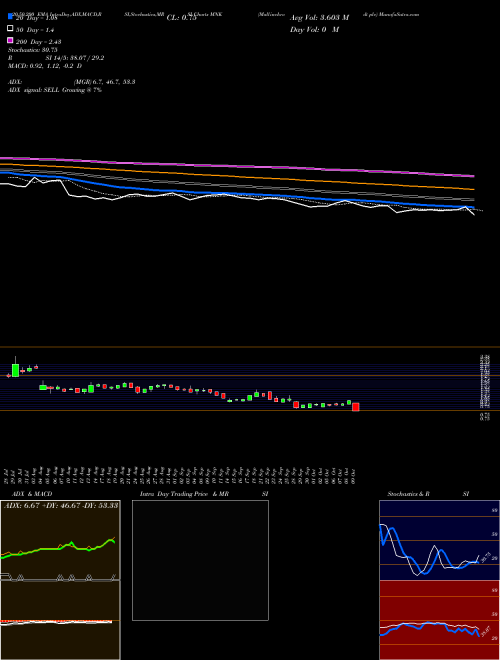Click the 'Intra Day Trading Price & MR' title
Image resolution: width=500 pixels, height=660 pixels.
[184, 494]
